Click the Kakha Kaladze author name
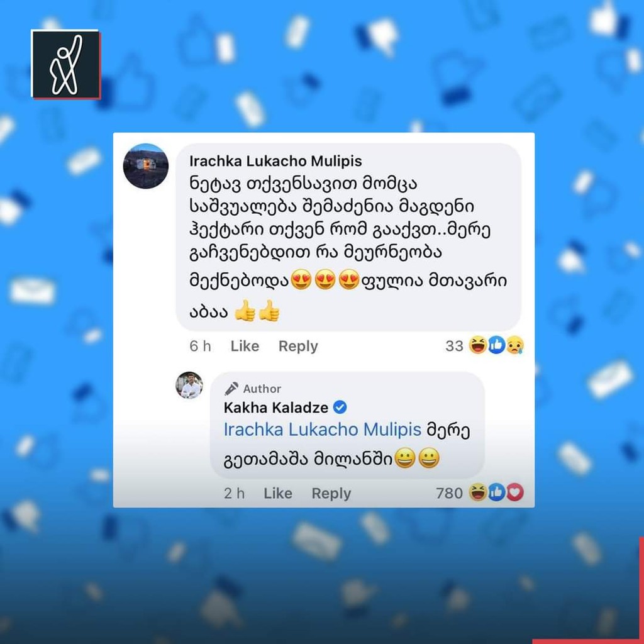Image resolution: width=644 pixels, height=644 pixels. [x=276, y=408]
